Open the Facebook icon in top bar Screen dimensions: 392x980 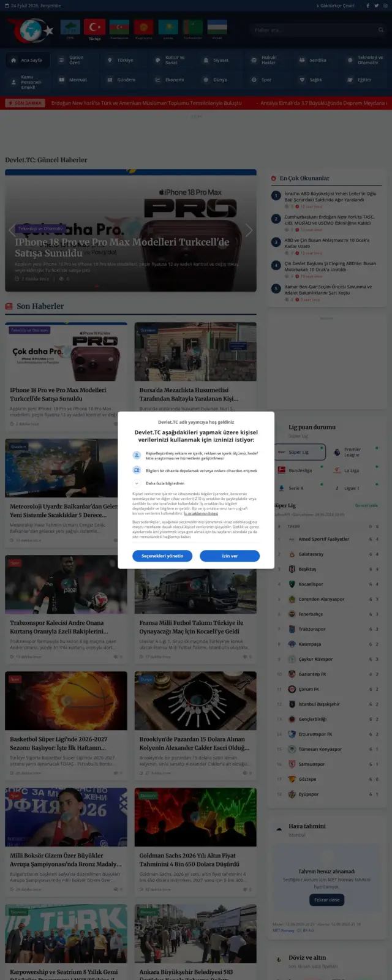(x=367, y=6)
